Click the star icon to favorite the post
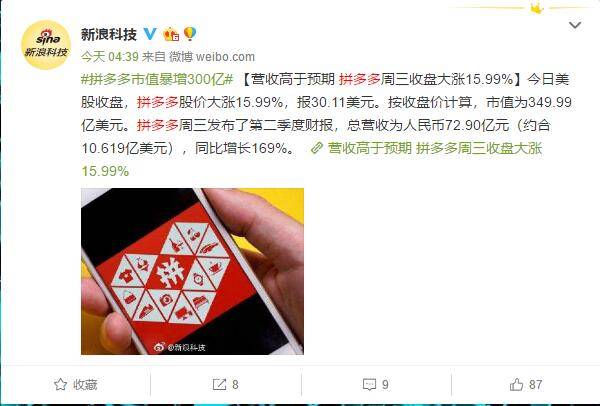This screenshot has width=600, height=406. coord(60,385)
